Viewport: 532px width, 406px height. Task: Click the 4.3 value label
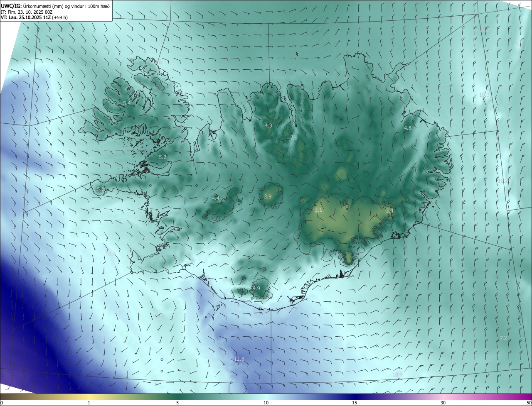point(268,125)
